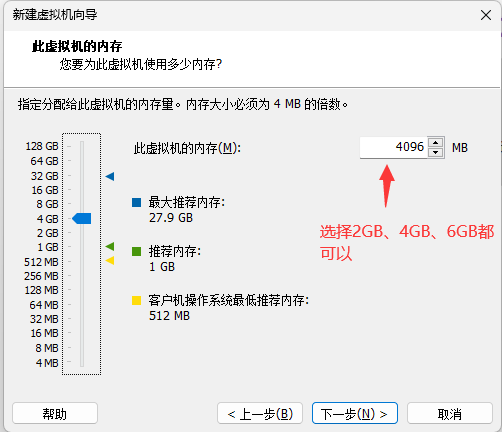Click the 32 MB scale label
The image size is (502, 432).
click(44, 319)
